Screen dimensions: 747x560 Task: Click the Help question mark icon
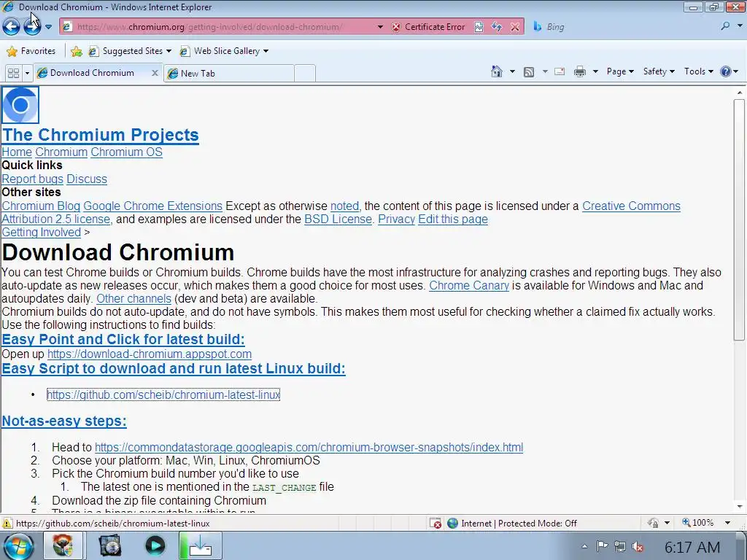click(x=726, y=71)
